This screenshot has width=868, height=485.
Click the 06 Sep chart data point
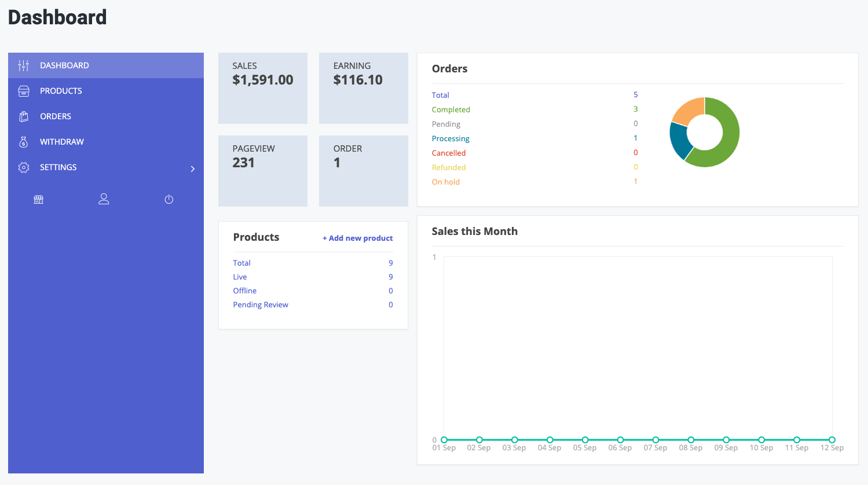(x=620, y=440)
